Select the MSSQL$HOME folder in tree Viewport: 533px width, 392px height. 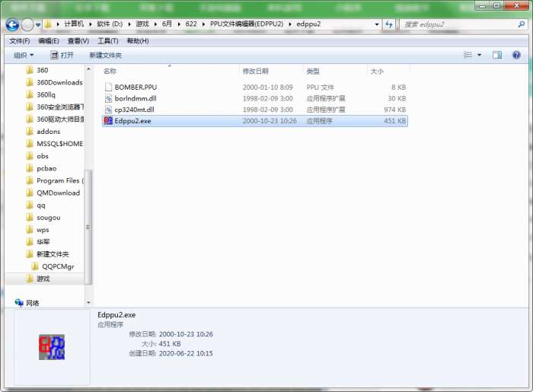click(59, 144)
